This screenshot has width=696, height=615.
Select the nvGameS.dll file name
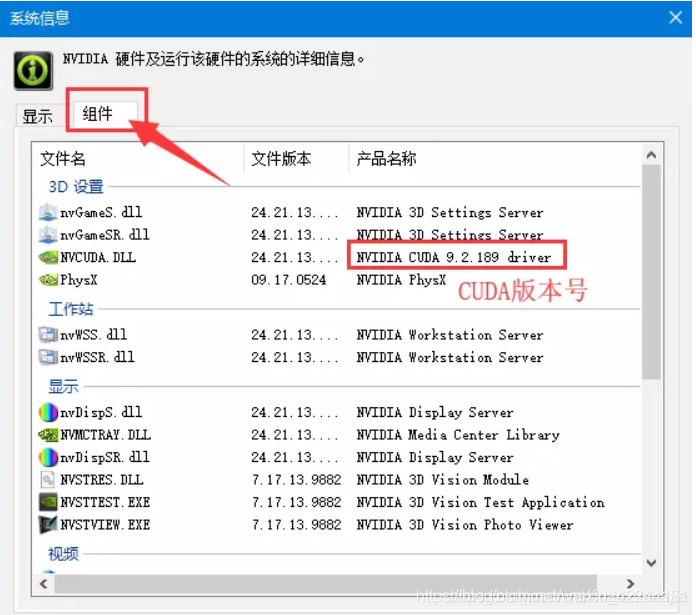101,212
